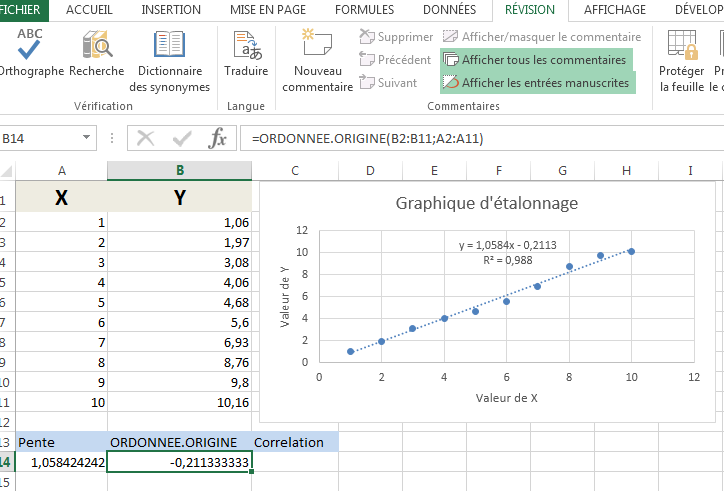Expand the Name Box dropdown arrow
Screen dimensions: 724x491
click(86, 138)
